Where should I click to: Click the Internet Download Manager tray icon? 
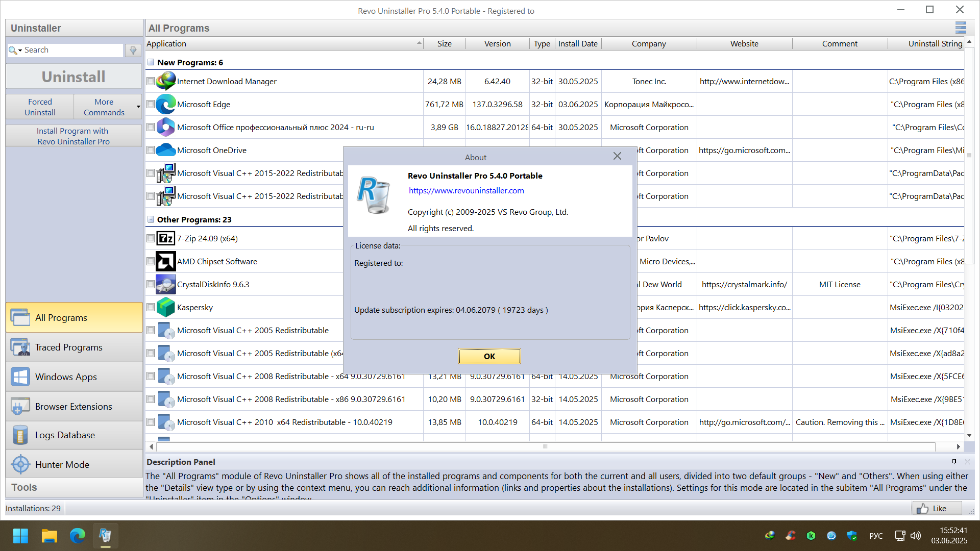770,536
